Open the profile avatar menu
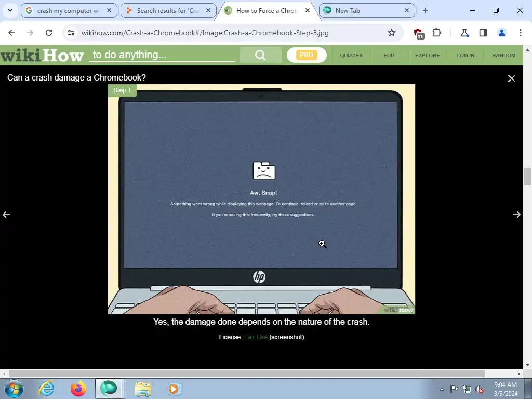Image resolution: width=532 pixels, height=399 pixels. 501,33
